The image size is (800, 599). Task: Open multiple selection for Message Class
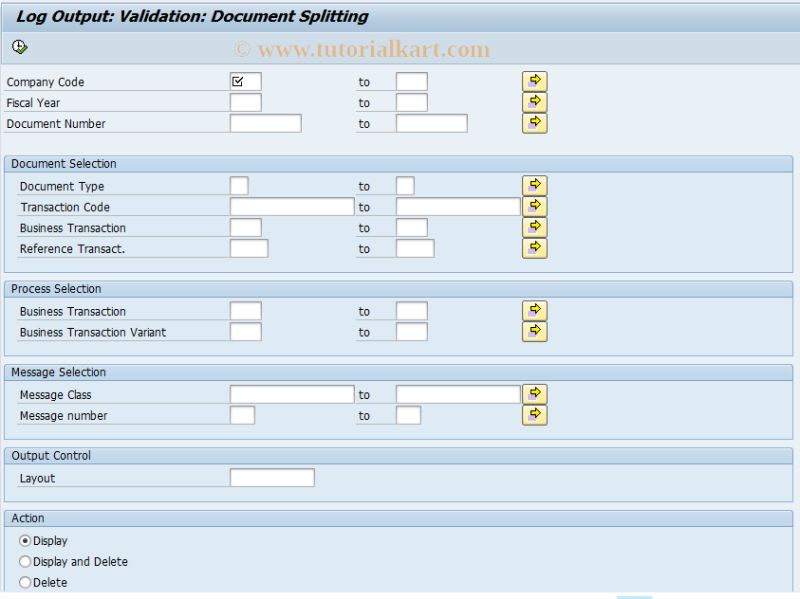click(536, 393)
